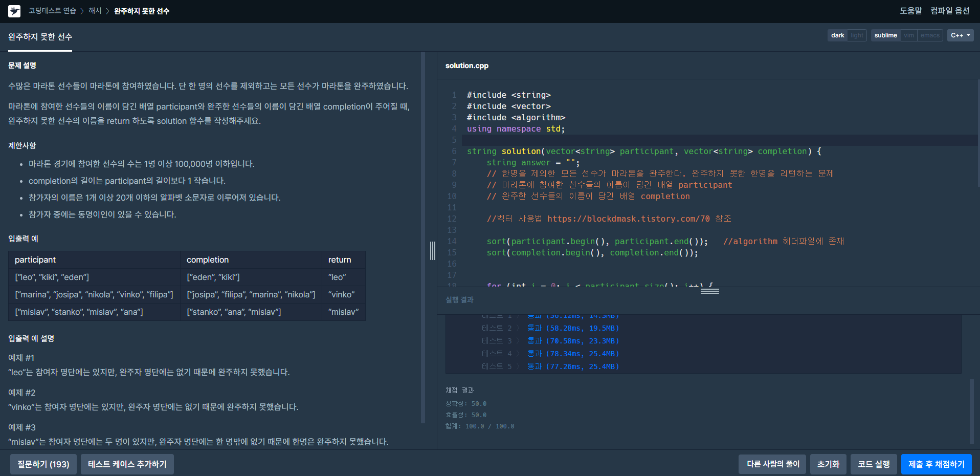The height and width of the screenshot is (476, 980).
Task: Click the 예제 #2 label
Action: [22, 393]
